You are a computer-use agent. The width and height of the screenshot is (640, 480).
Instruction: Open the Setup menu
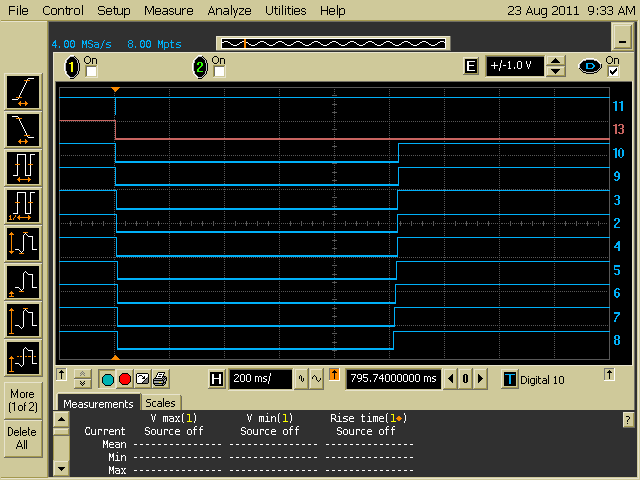click(113, 10)
